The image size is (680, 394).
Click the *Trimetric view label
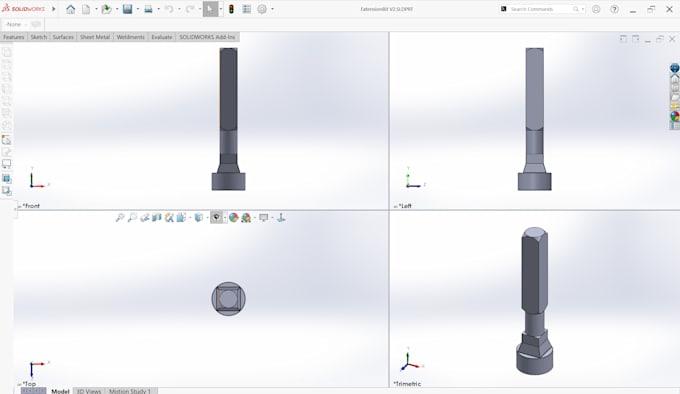tap(407, 384)
